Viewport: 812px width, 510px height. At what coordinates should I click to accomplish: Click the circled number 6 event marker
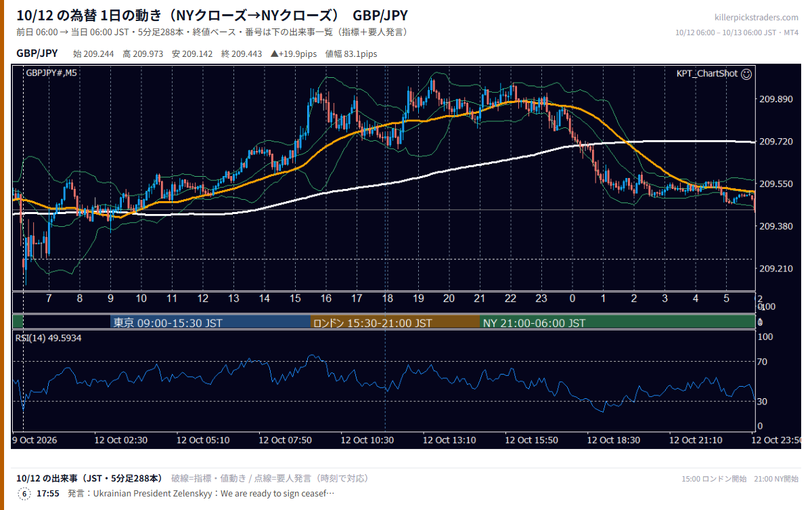pyautogui.click(x=24, y=493)
